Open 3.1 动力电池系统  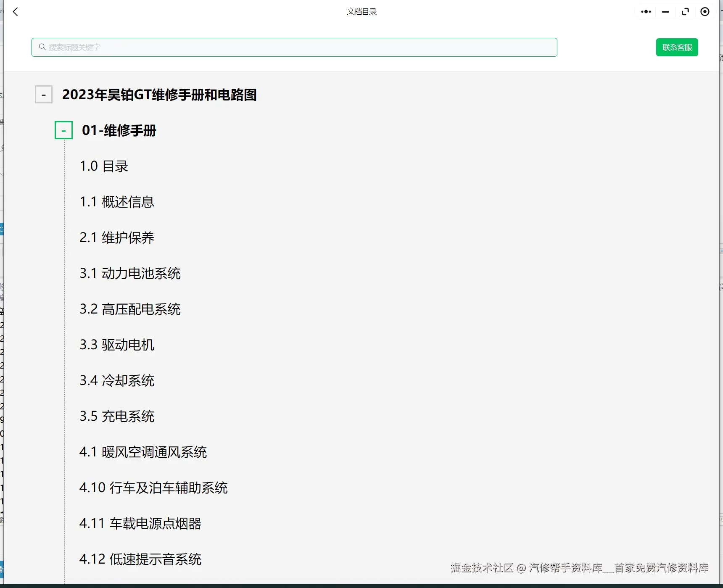130,273
